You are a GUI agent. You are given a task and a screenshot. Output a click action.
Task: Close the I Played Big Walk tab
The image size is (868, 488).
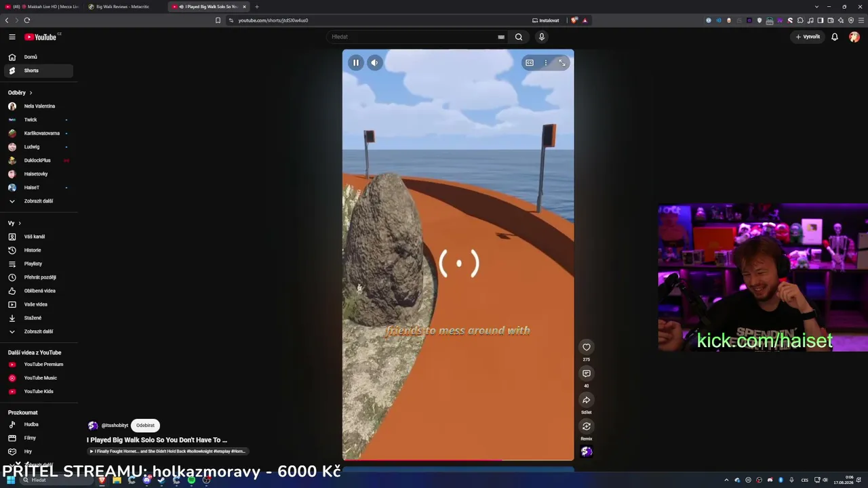[x=244, y=7]
